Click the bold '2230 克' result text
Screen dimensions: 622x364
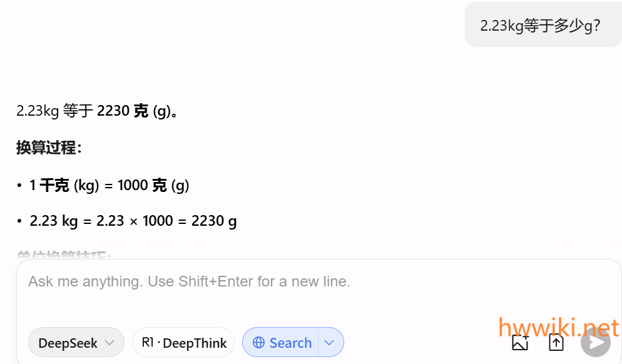pos(123,111)
